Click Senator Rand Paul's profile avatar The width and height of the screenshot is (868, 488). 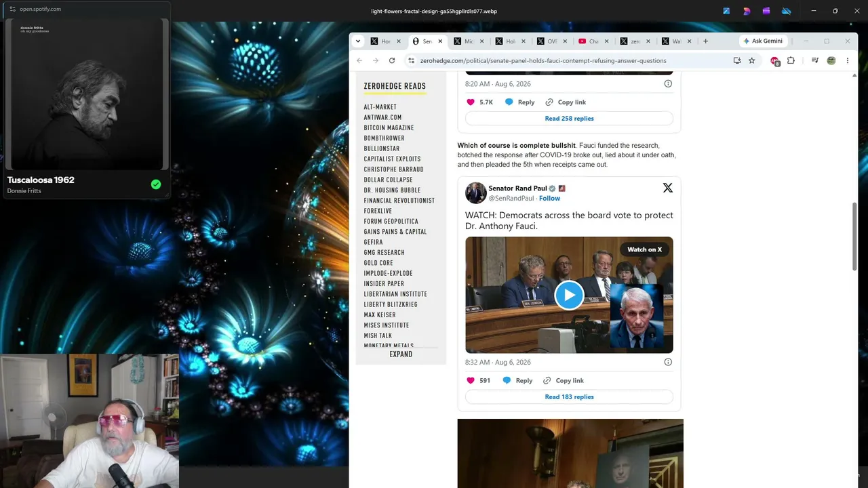pos(475,192)
